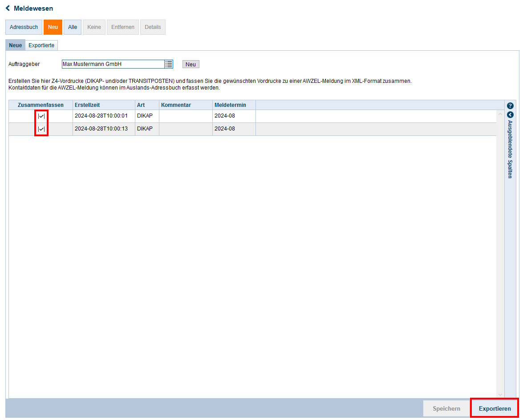Sort by the Zusammenfassen column header
523x420 pixels.
tap(41, 105)
